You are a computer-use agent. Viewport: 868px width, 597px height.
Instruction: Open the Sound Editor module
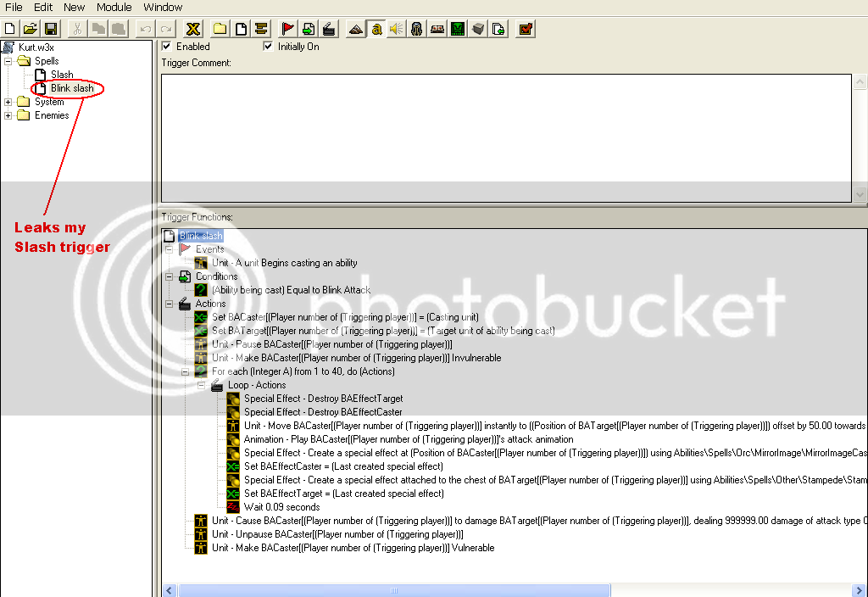397,29
